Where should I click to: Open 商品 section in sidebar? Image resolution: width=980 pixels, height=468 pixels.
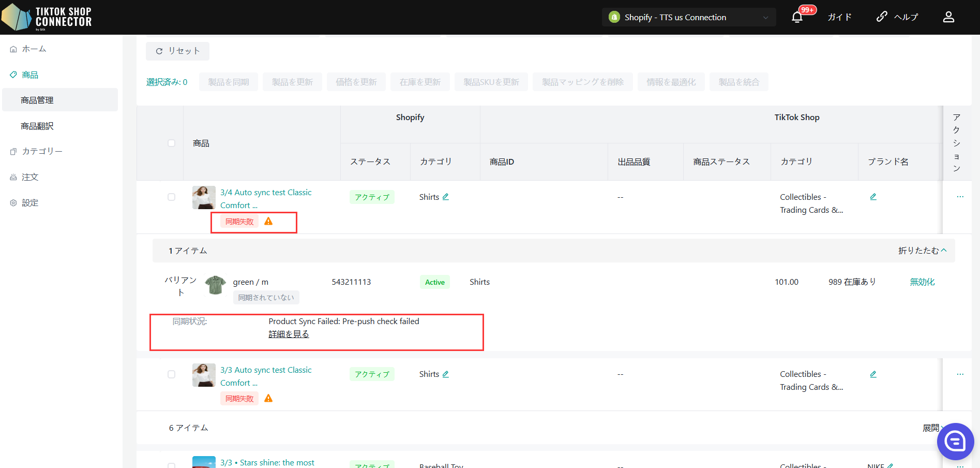coord(30,75)
